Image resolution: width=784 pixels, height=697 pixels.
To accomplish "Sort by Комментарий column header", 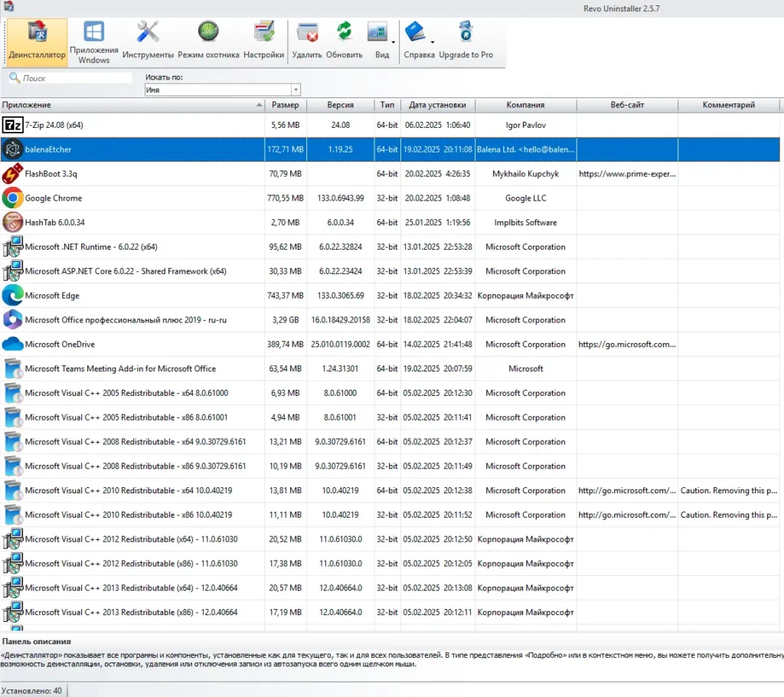I will point(729,105).
